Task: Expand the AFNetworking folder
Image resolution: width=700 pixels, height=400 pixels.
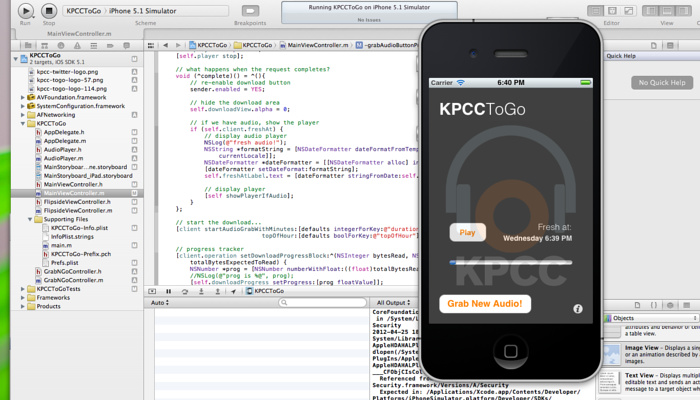Action: pos(23,115)
